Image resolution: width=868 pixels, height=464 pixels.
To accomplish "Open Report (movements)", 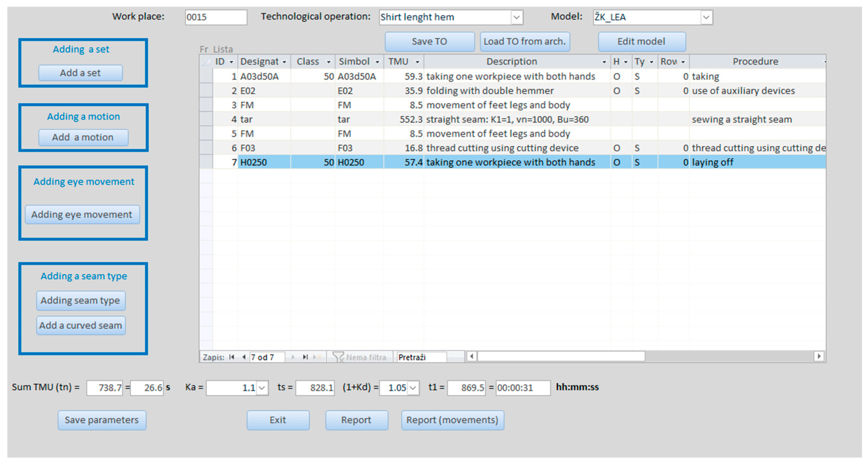I will (x=452, y=420).
